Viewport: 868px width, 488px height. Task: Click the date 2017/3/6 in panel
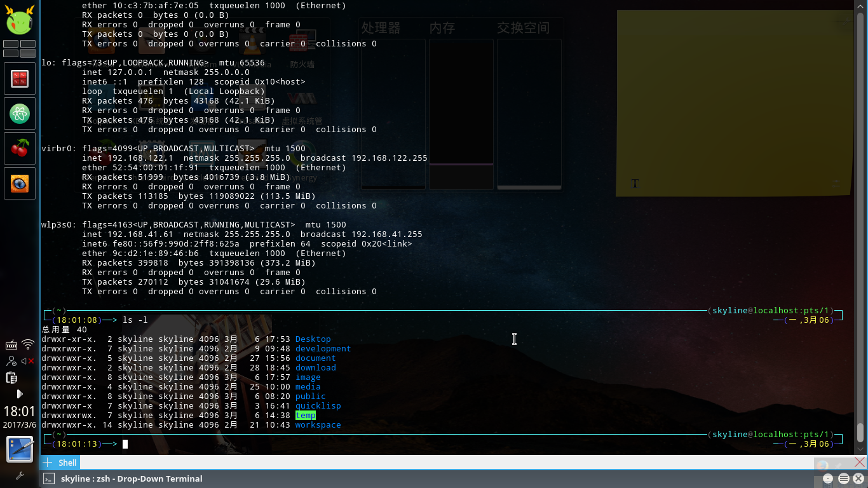[20, 425]
